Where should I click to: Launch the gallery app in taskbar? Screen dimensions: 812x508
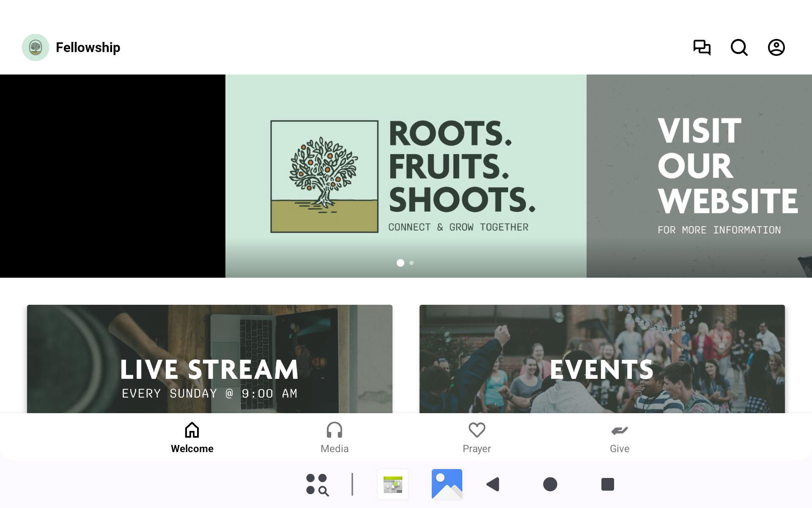[447, 484]
